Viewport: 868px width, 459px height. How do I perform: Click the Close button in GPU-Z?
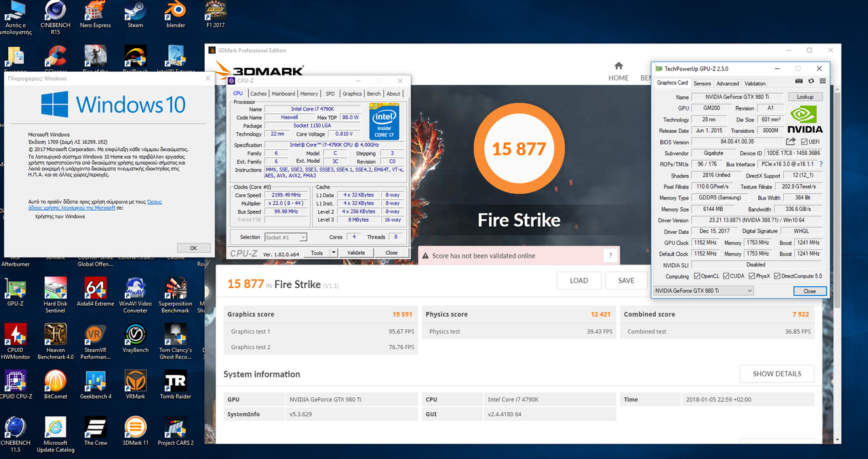pyautogui.click(x=810, y=291)
